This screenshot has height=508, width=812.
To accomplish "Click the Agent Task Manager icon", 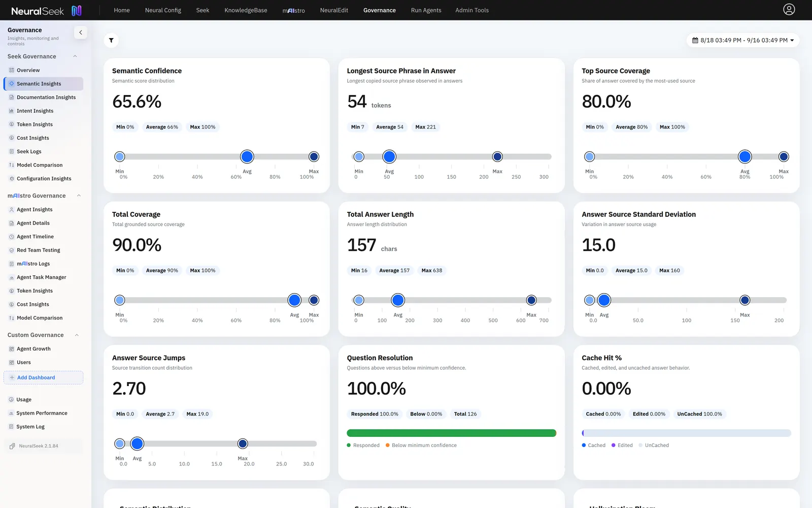I will (12, 277).
